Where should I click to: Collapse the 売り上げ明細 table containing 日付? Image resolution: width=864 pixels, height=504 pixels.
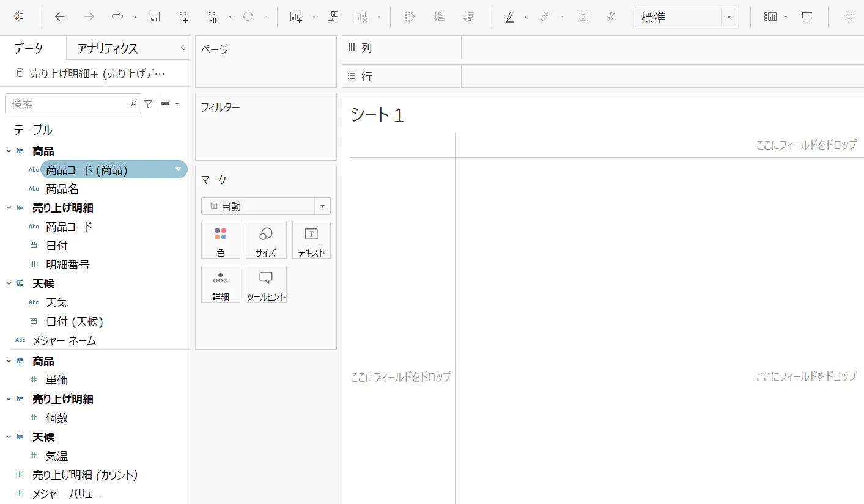[x=9, y=208]
